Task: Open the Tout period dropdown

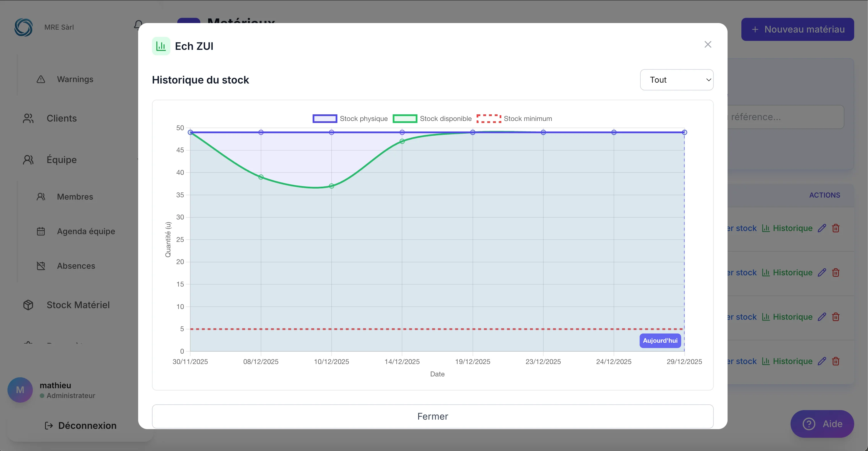Action: pos(676,80)
